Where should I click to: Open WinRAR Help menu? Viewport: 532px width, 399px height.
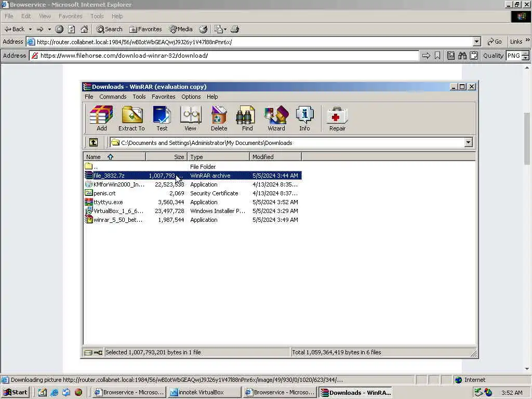(x=212, y=97)
